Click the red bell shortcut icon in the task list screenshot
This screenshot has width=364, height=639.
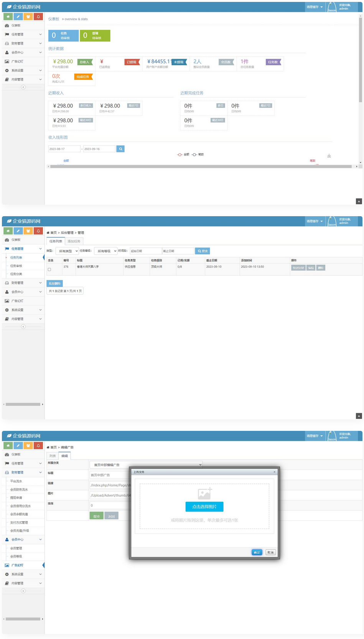click(x=38, y=231)
